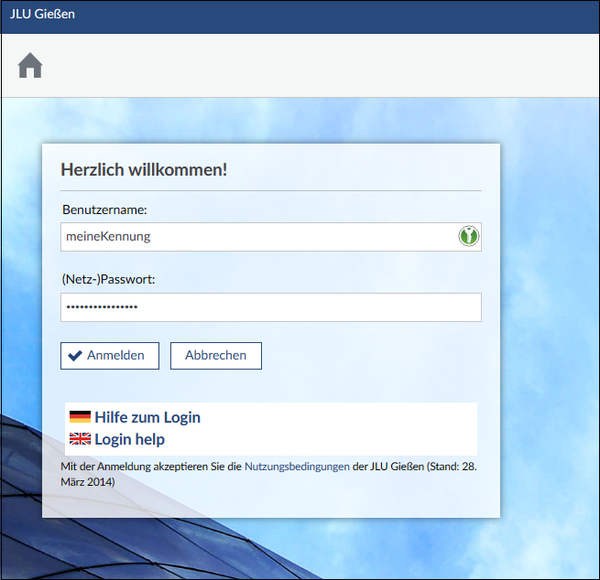Click the (Netz-)Passwort: label
Viewport: 600px width, 580px height.
coord(108,279)
